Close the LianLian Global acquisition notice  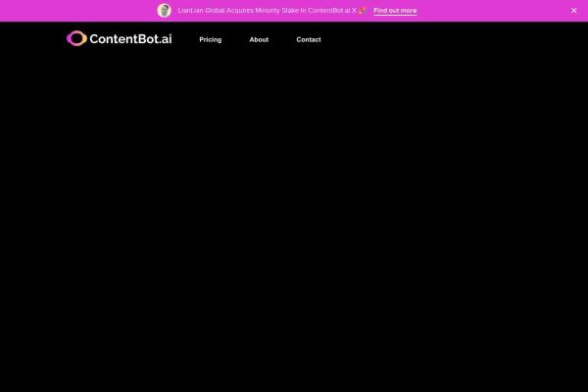point(574,11)
